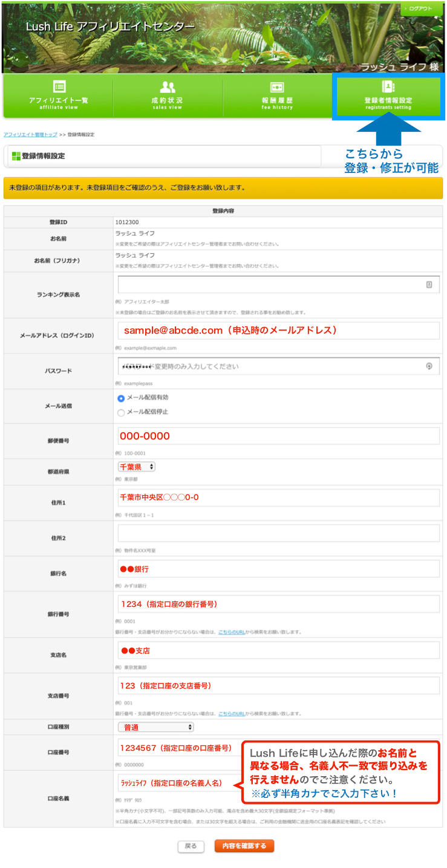Click the メールアドレス login ID field

278,331
